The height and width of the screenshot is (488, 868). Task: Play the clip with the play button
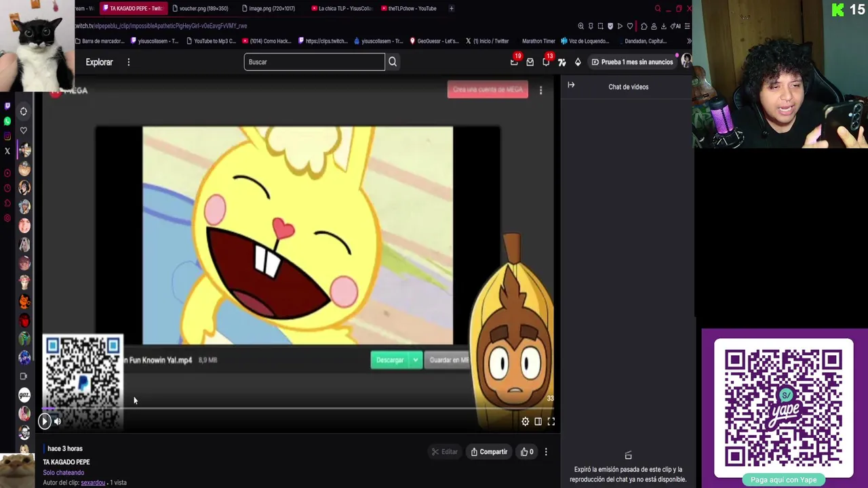(x=44, y=422)
